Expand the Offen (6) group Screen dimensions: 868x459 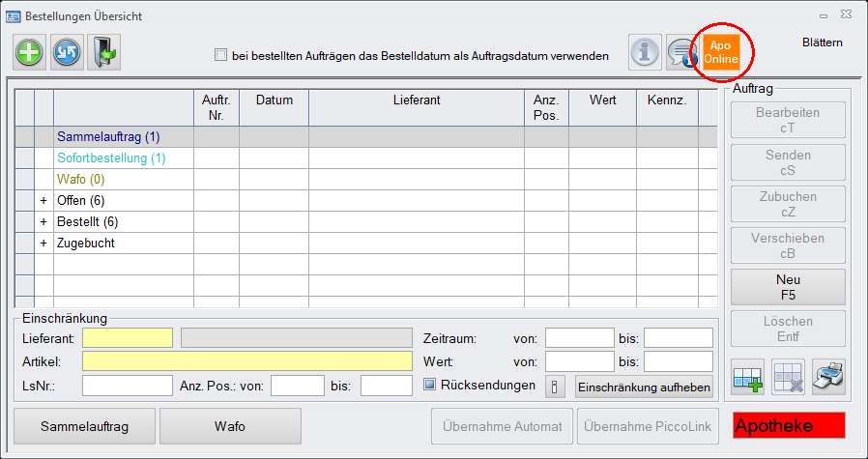click(x=43, y=201)
